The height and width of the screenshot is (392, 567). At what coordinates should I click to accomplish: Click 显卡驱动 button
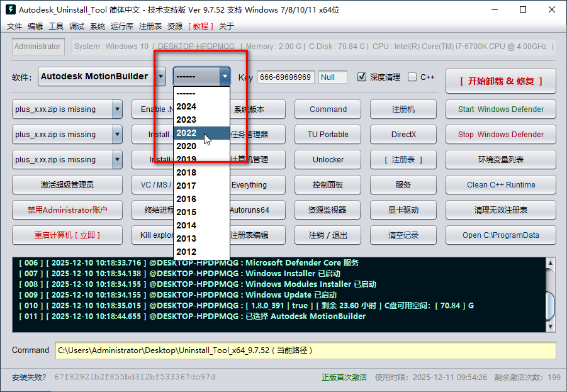[x=403, y=210]
